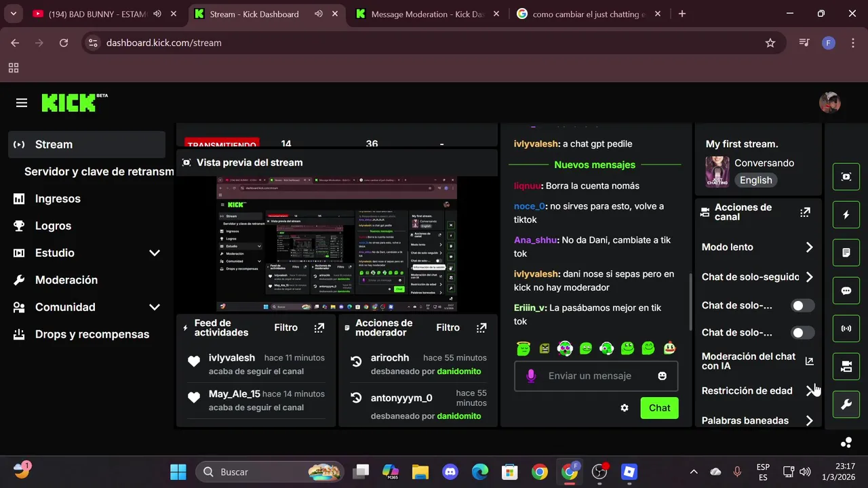The width and height of the screenshot is (868, 488).
Task: Open Filtro in Feed de actividades
Action: coord(286,327)
